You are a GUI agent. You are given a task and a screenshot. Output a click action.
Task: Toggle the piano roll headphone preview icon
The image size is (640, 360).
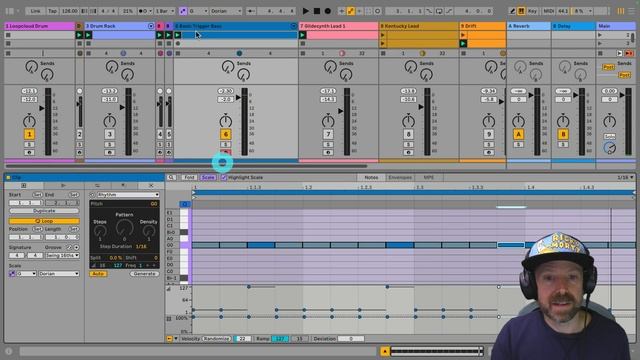(x=184, y=204)
